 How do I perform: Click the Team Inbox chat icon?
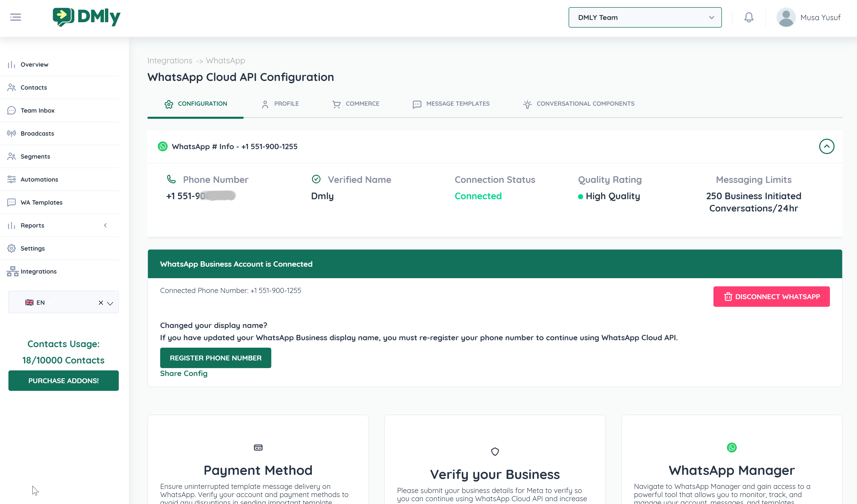coord(11,111)
